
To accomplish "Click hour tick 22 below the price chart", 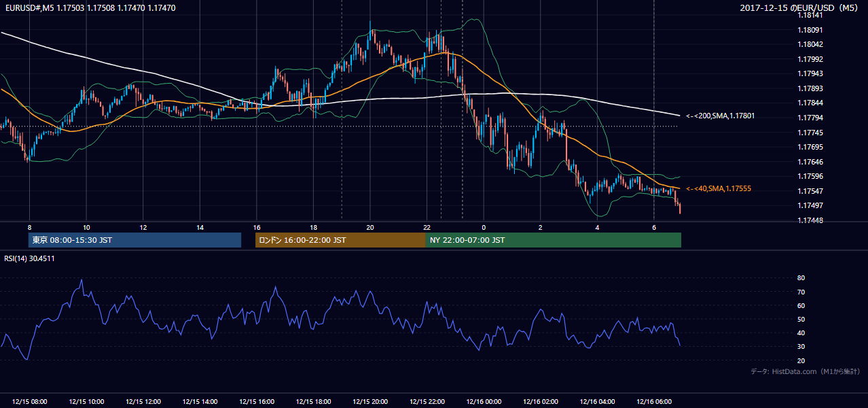I will click(427, 227).
